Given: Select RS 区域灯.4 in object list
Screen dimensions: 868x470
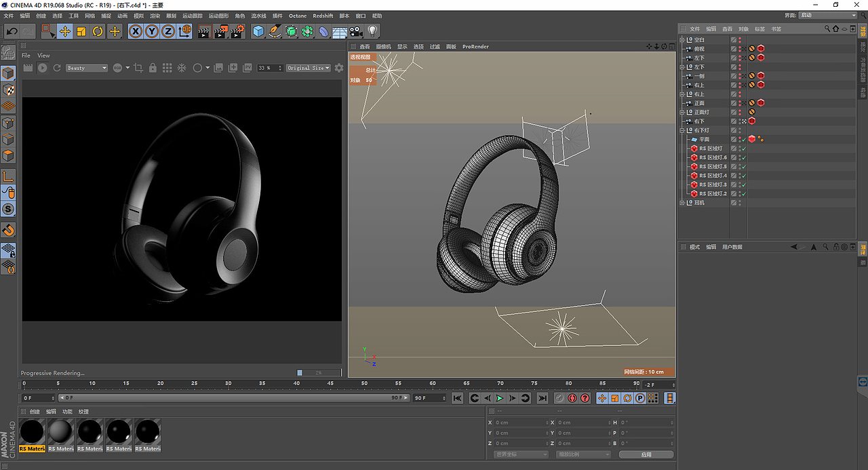Looking at the screenshot, I should pos(713,175).
